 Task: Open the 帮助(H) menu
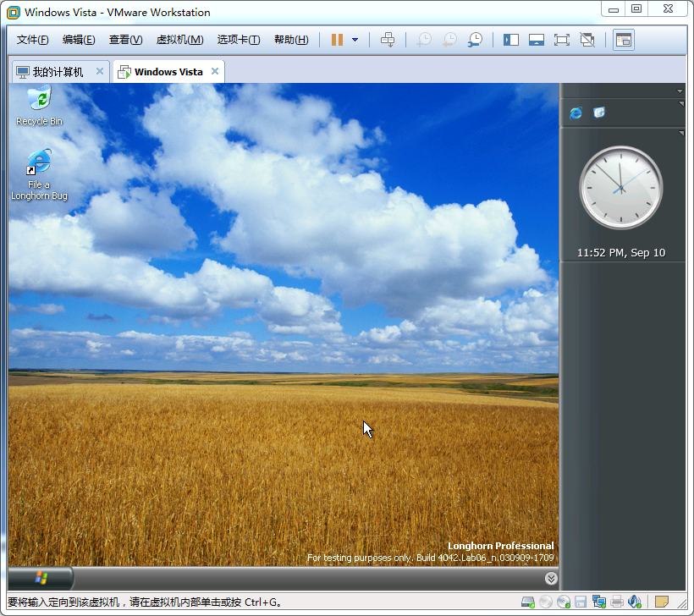(x=291, y=40)
